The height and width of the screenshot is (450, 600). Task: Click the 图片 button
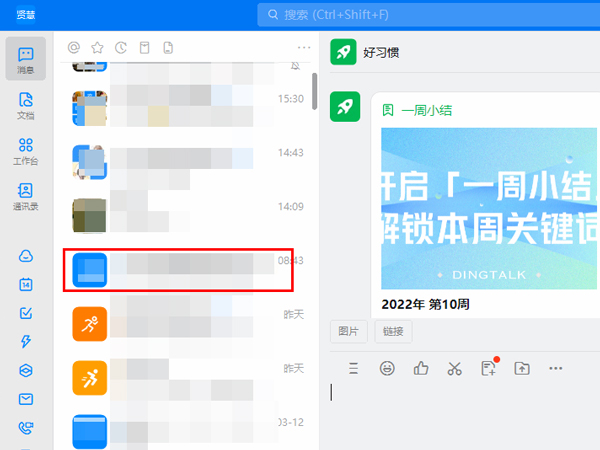[x=349, y=331]
